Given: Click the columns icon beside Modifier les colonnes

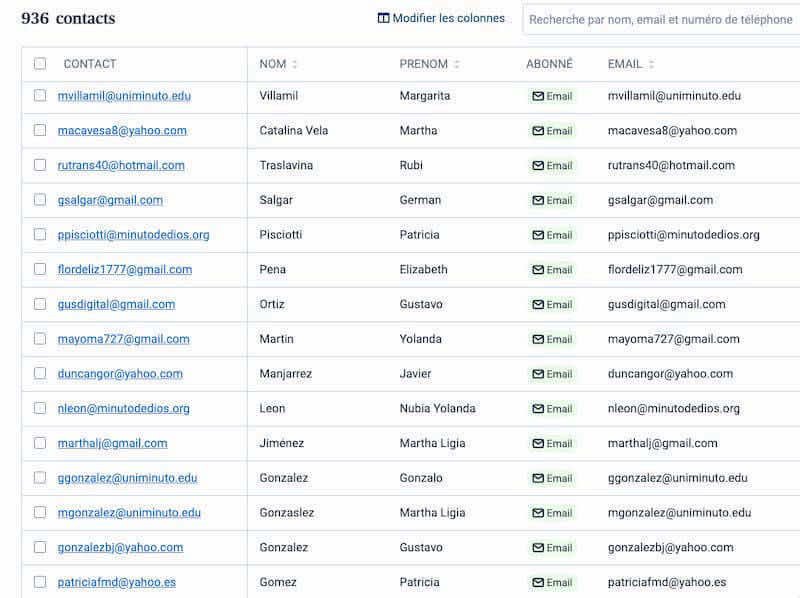Looking at the screenshot, I should tap(383, 18).
